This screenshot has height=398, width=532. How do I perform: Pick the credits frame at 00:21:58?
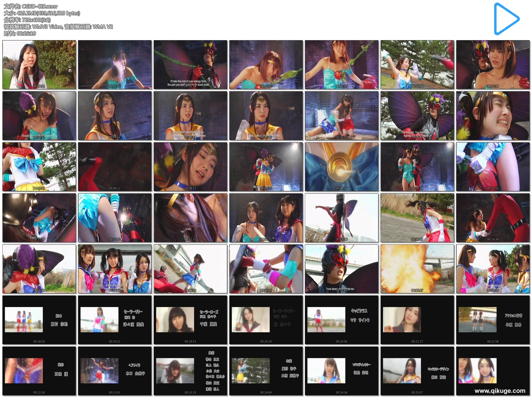coord(493,320)
